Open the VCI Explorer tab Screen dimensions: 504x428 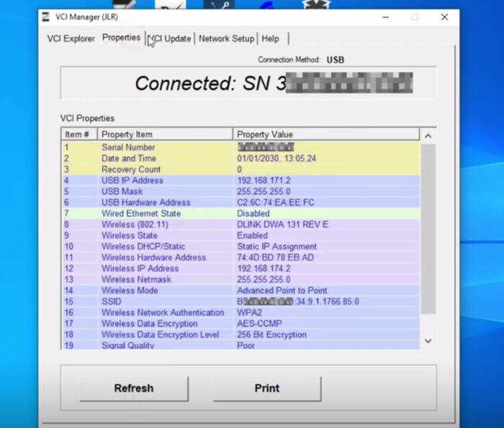click(x=71, y=39)
